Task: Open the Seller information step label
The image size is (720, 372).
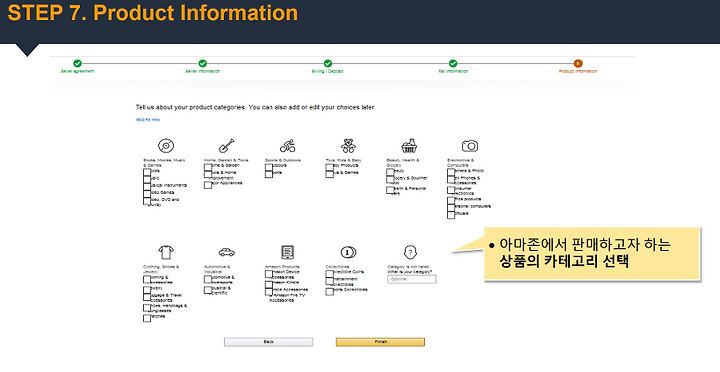Action: (202, 71)
